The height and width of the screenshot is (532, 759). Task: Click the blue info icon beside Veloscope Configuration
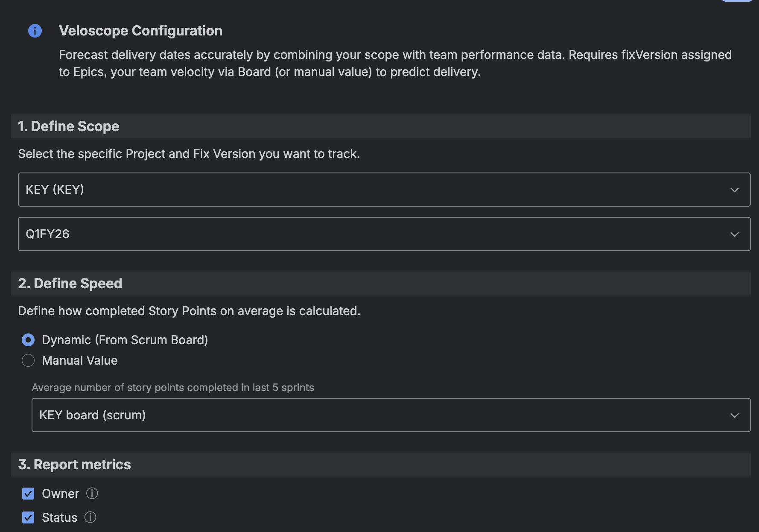35,31
